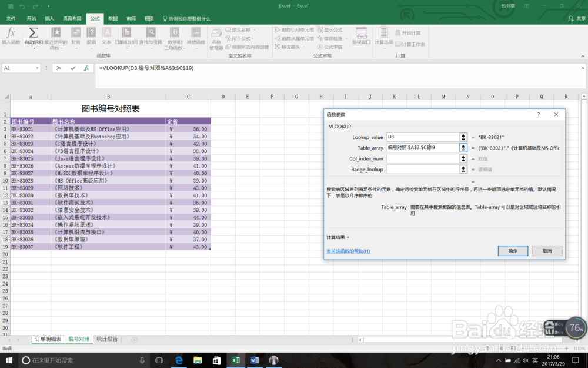
Task: Click the fx button beside the formula bar
Action: pyautogui.click(x=86, y=68)
